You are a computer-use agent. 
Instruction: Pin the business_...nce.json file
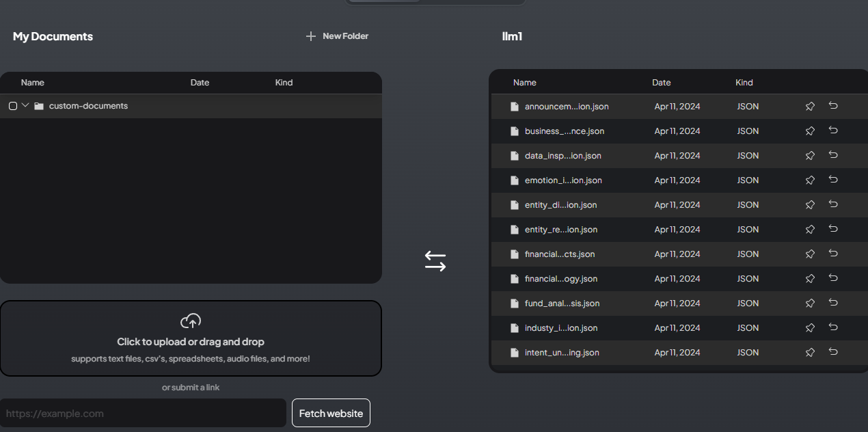coord(810,131)
